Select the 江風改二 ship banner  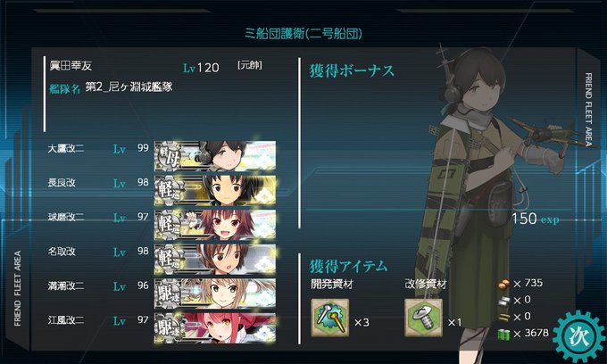[215, 328]
